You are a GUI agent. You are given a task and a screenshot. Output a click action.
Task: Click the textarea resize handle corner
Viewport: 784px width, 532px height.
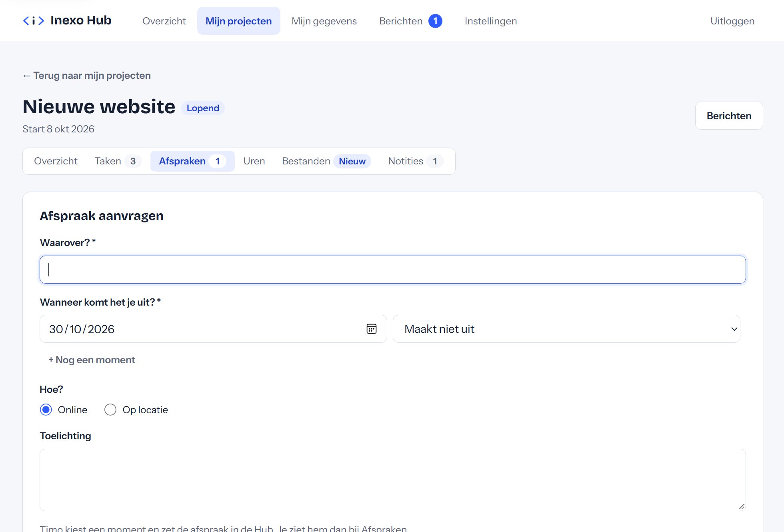pyautogui.click(x=741, y=506)
